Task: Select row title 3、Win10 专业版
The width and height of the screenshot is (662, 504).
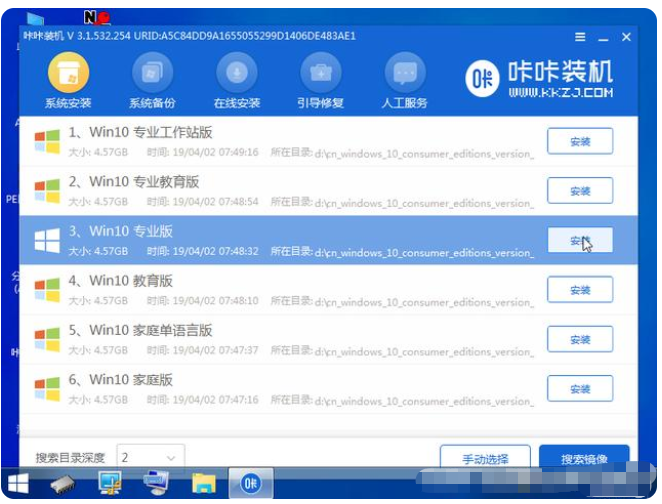Action: (121, 231)
